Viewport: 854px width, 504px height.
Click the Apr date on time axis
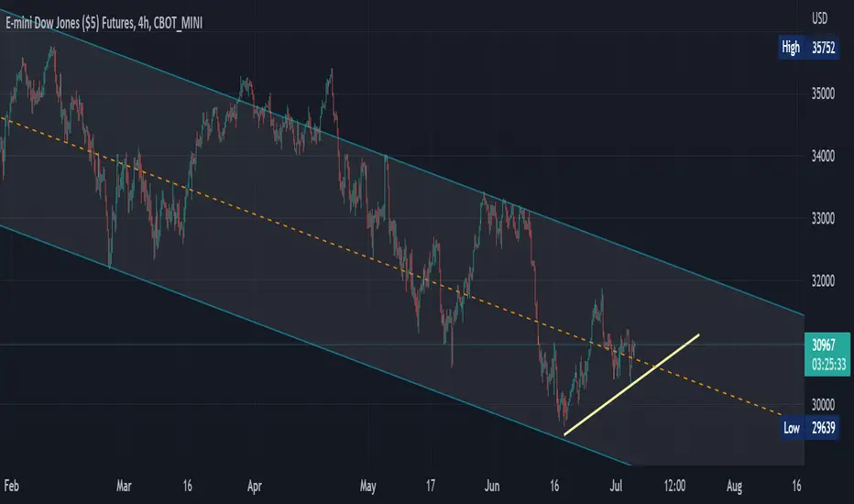click(x=255, y=486)
